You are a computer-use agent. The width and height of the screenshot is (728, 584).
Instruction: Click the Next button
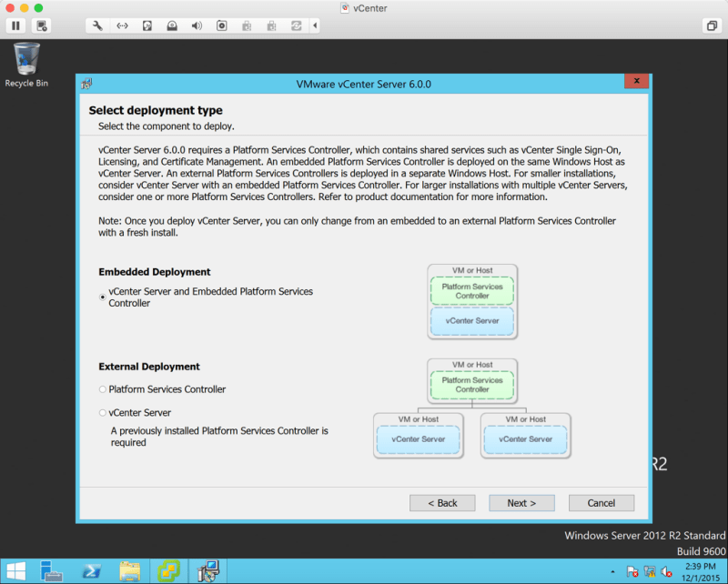point(521,503)
